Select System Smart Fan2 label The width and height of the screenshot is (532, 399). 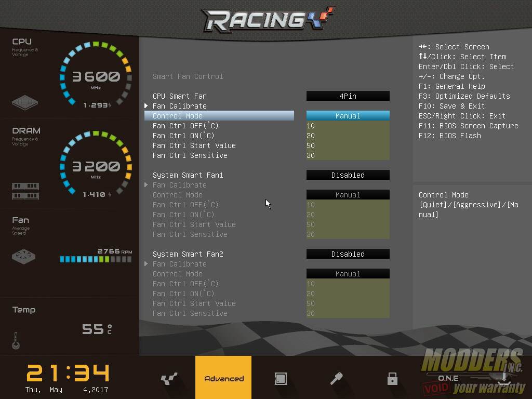coord(188,254)
